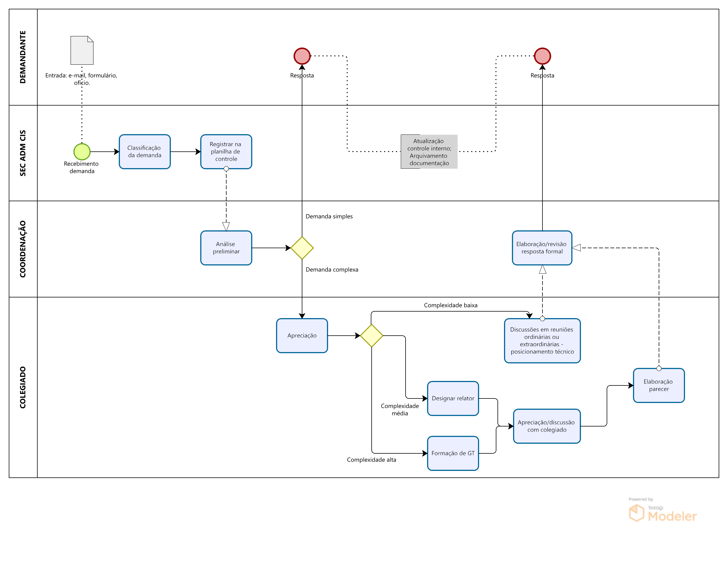Viewport: 728px width, 566px height.
Task: Select the gray Atualização controle interno annotation
Action: pyautogui.click(x=429, y=152)
